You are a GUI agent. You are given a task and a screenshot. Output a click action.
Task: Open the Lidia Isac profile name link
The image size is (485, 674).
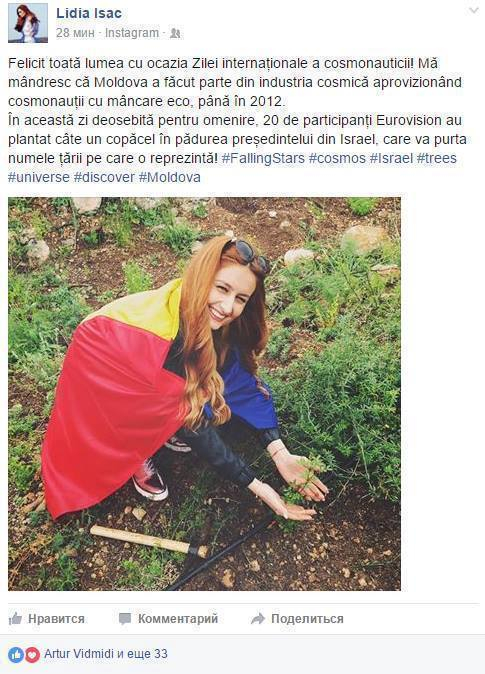(x=89, y=13)
